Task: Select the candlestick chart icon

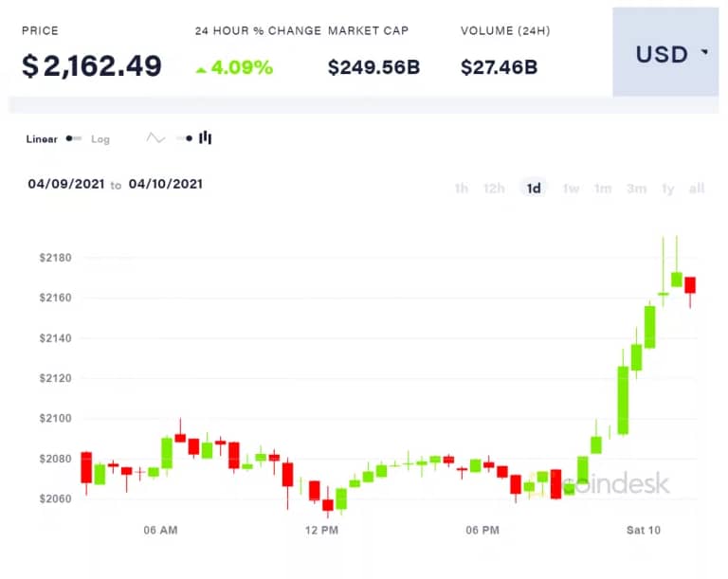Action: point(206,138)
